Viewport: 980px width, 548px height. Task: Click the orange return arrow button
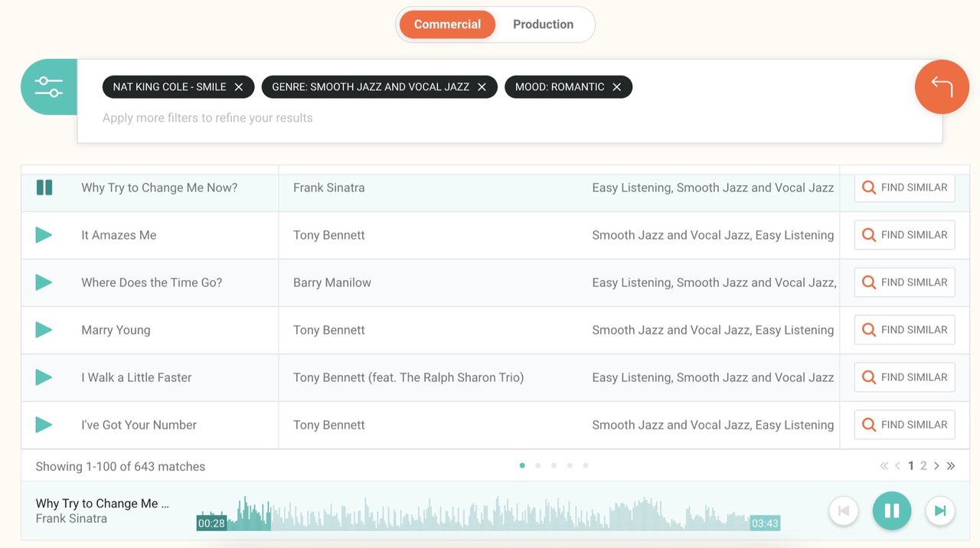tap(942, 86)
